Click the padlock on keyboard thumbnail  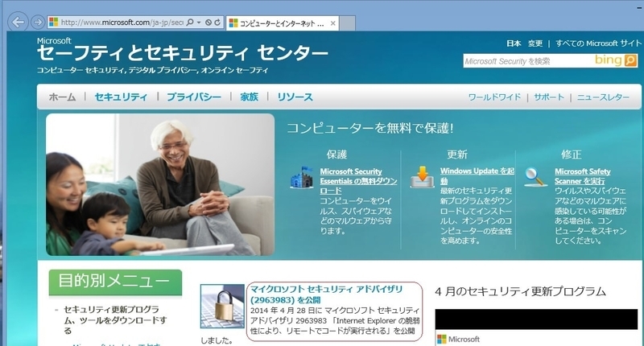coord(222,307)
